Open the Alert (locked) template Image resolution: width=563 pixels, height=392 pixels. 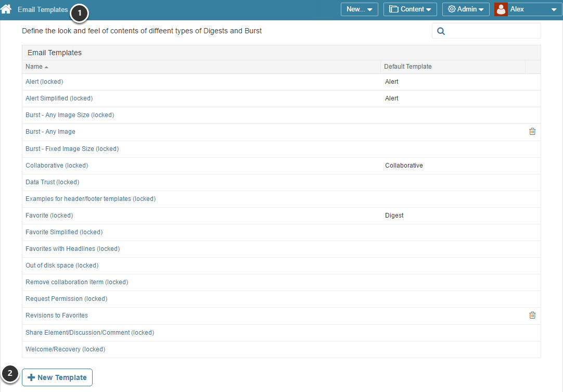point(44,82)
